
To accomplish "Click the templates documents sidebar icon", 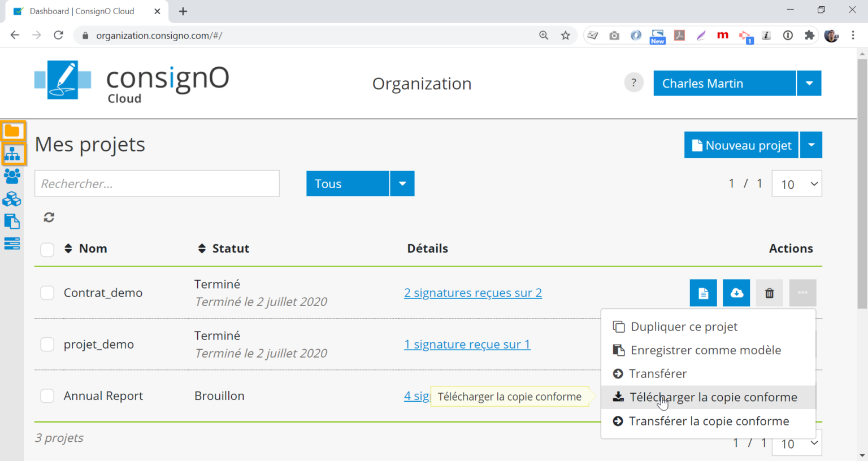I will point(12,221).
